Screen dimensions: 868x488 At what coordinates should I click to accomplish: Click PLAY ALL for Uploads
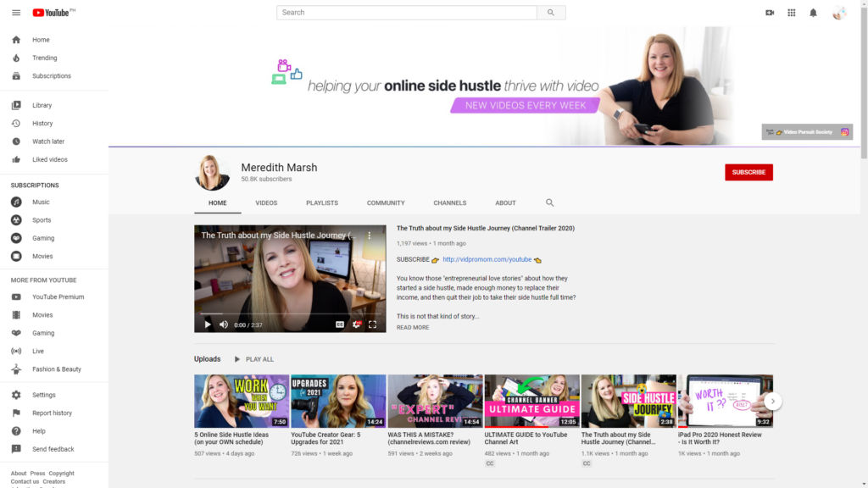253,359
